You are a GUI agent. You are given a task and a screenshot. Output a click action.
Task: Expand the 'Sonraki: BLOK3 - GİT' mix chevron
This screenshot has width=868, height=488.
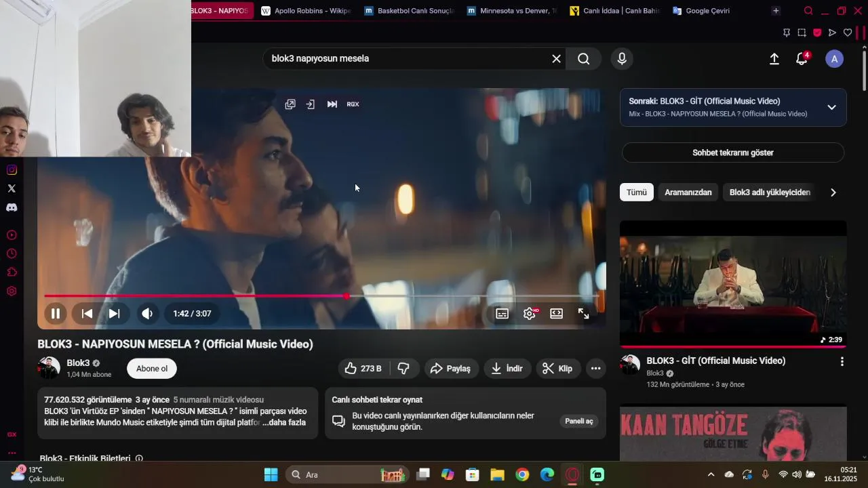(831, 107)
